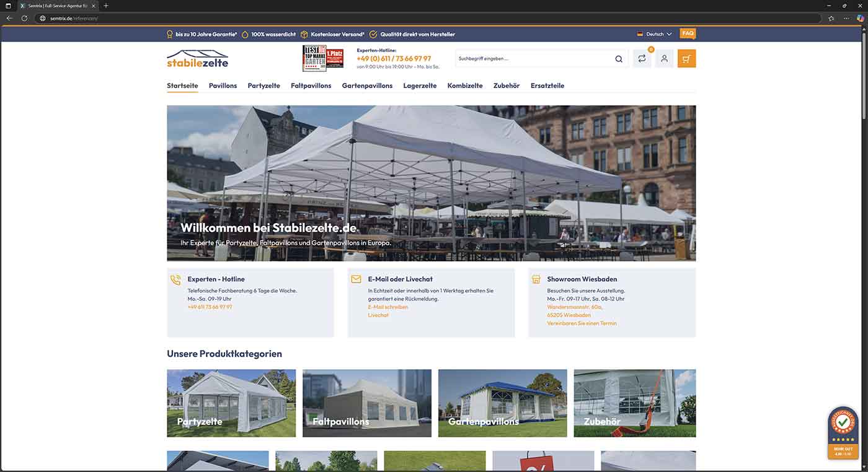The image size is (868, 472).
Task: Open the Livechat link
Action: (378, 315)
